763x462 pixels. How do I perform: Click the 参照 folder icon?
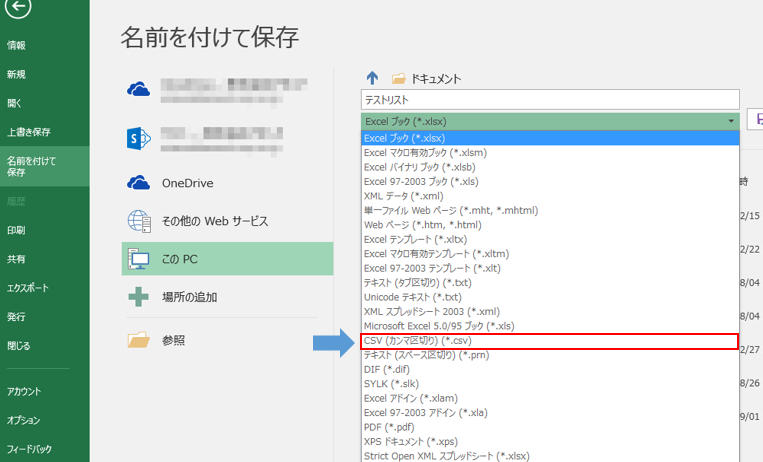(139, 340)
